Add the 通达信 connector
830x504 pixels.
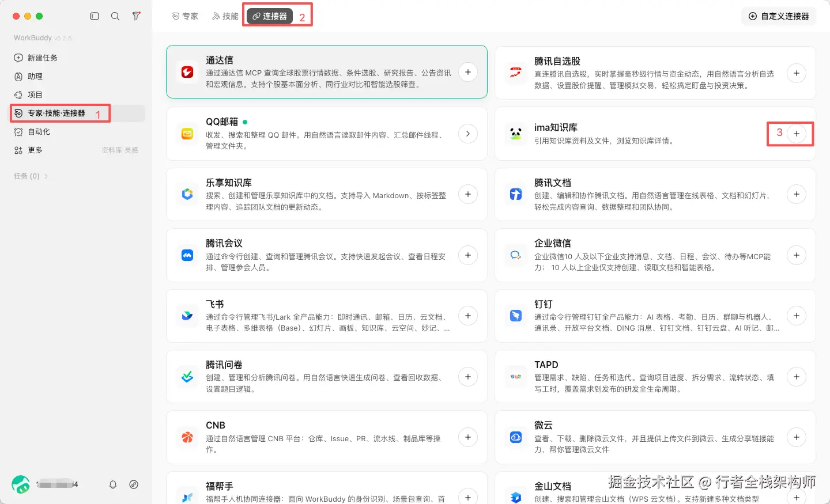[468, 72]
